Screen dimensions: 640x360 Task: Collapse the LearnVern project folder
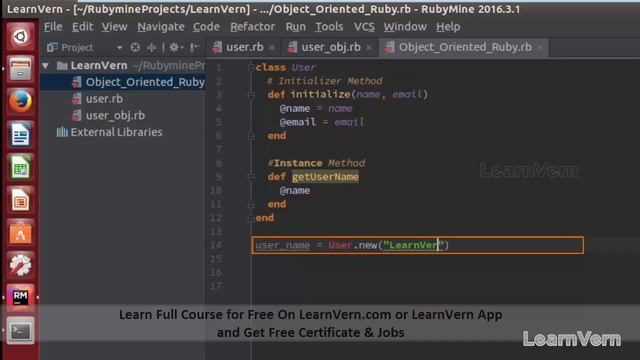pos(45,66)
